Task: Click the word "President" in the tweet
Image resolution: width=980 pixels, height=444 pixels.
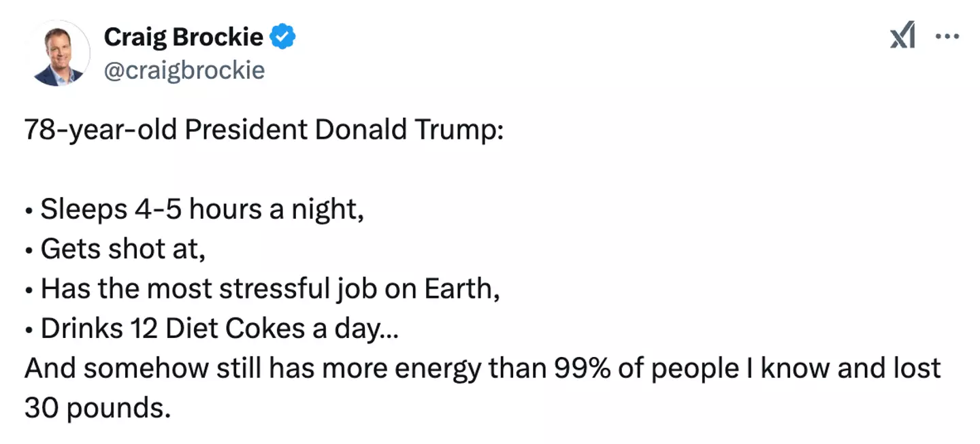Action: (x=245, y=130)
